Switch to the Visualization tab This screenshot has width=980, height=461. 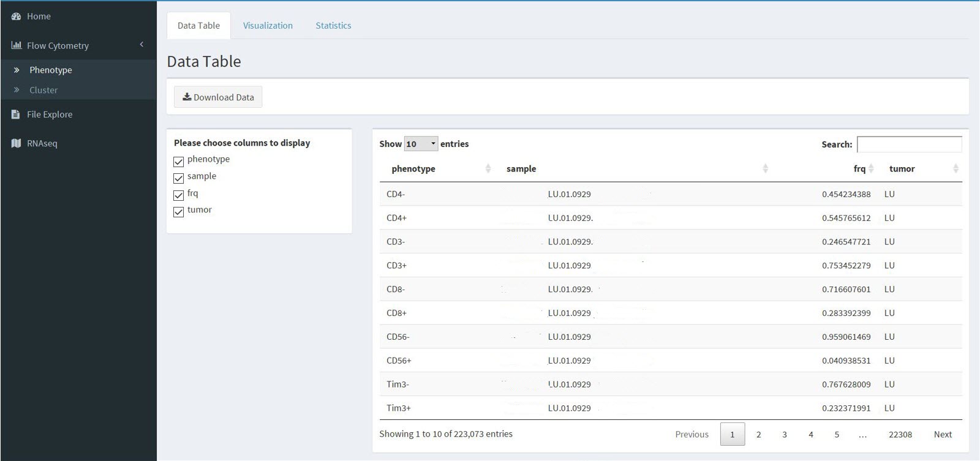[x=268, y=26]
